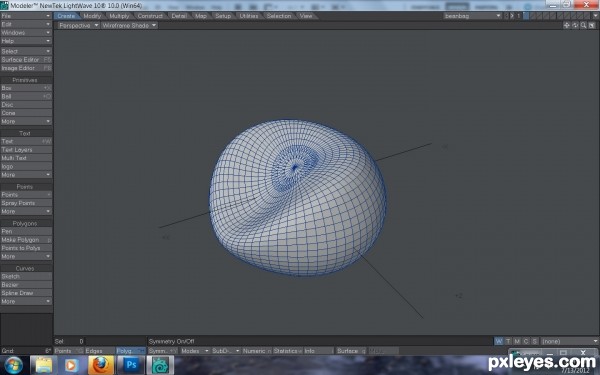This screenshot has height=375, width=600.
Task: Switch to Firefox in the taskbar
Action: 101,365
